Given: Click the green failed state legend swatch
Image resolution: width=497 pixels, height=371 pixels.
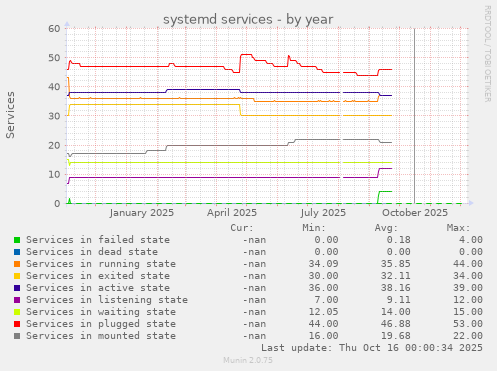Looking at the screenshot, I should pos(17,240).
